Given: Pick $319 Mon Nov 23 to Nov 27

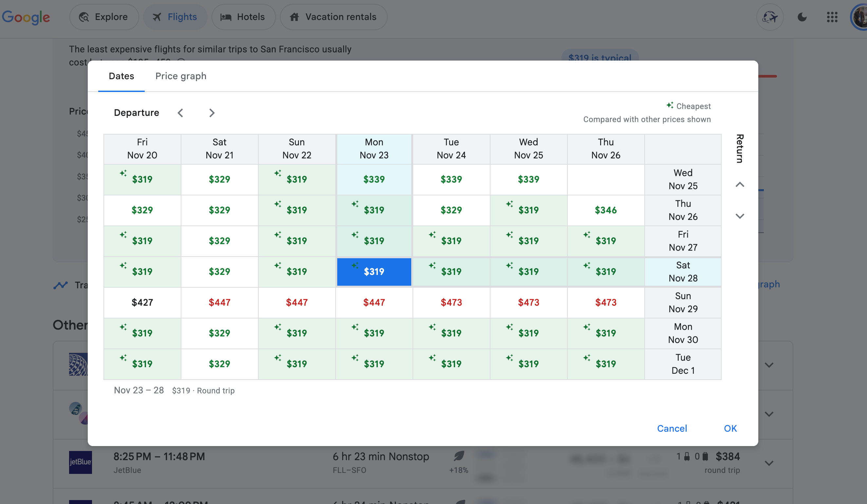Looking at the screenshot, I should click(x=374, y=241).
